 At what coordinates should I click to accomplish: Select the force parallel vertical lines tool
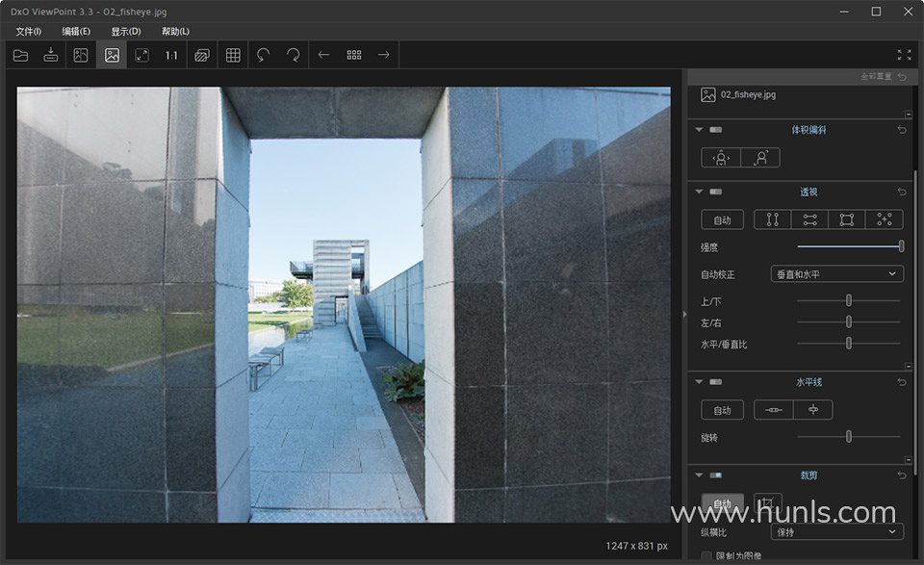[x=772, y=219]
